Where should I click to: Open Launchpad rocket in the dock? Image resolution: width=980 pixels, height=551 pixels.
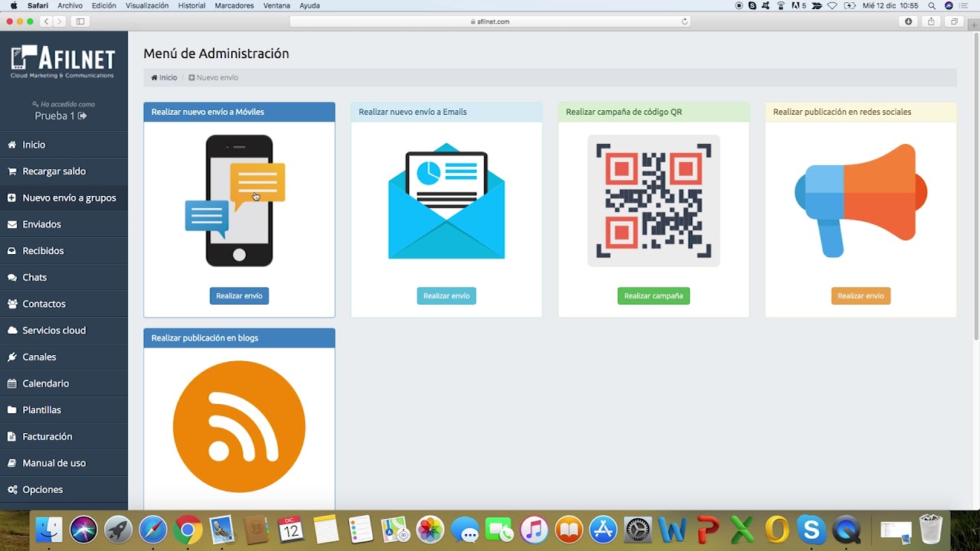[119, 530]
